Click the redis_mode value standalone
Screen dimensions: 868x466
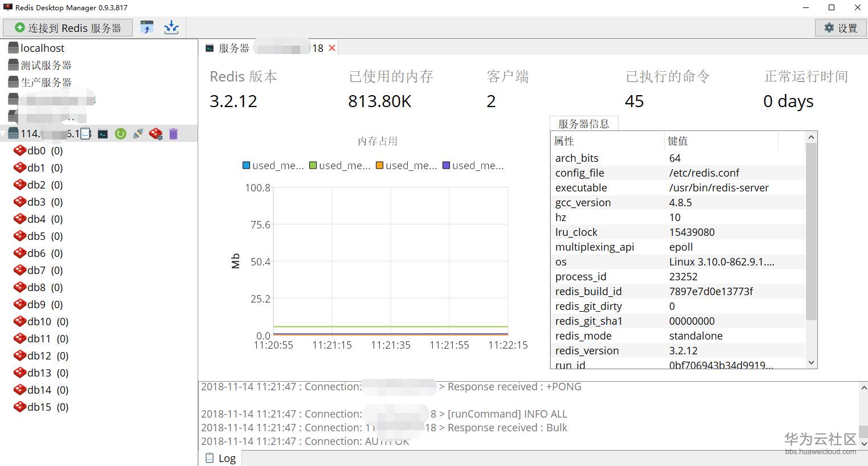point(696,336)
